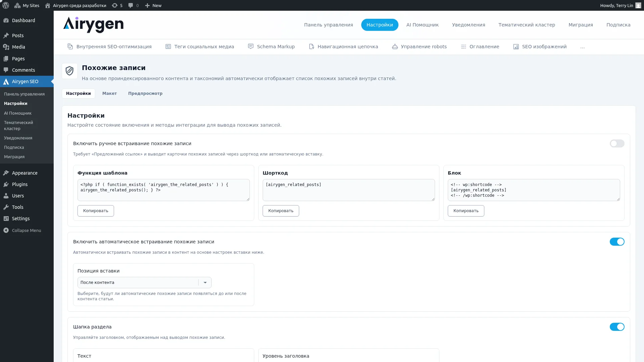
Task: Open the Terry Lin user avatar
Action: 638,5
